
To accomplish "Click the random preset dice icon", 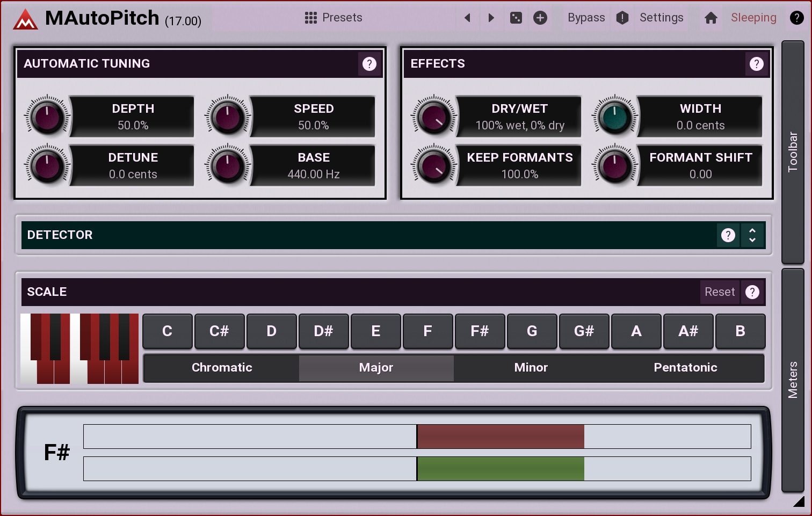I will [x=516, y=18].
